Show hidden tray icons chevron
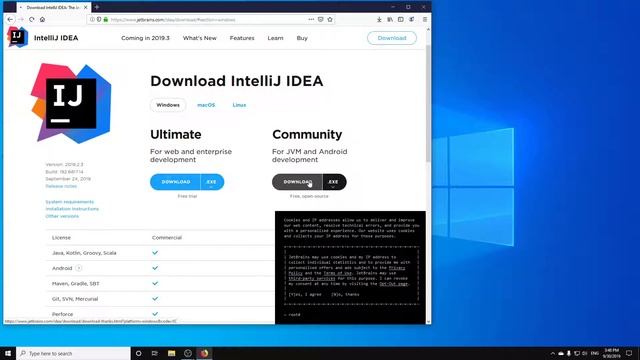The width and height of the screenshot is (640, 360). point(553,353)
